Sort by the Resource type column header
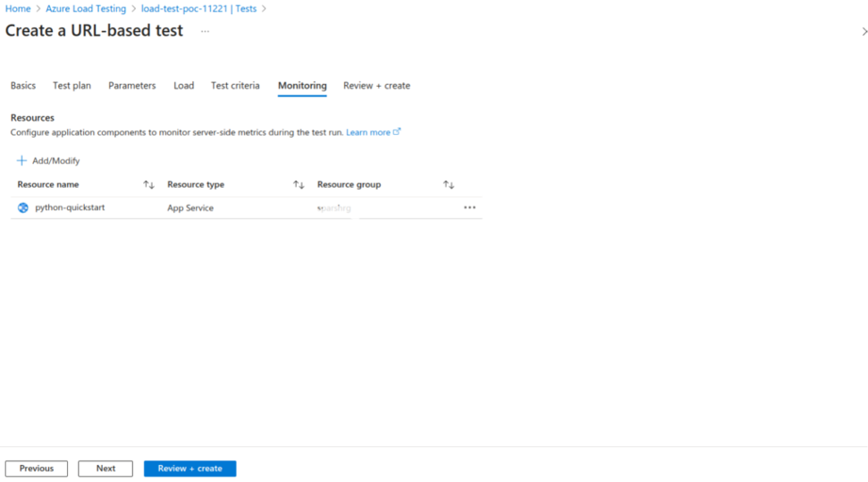 [x=196, y=185]
